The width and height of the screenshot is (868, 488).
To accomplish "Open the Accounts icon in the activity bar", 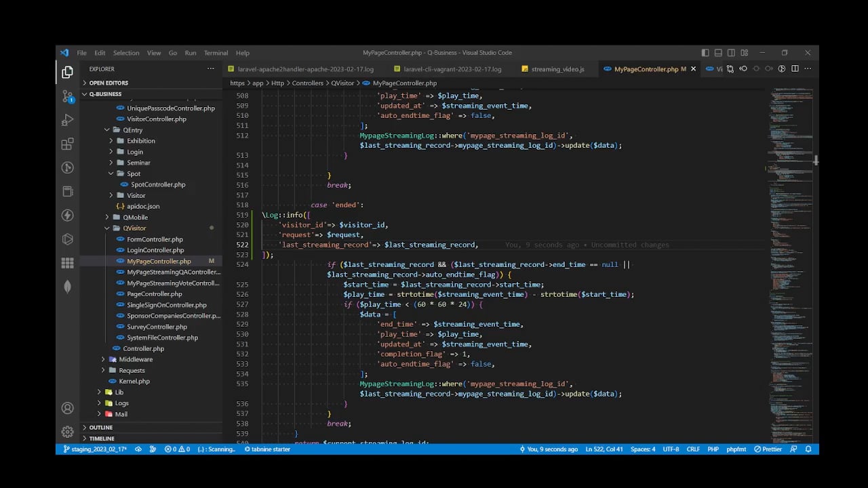I will 67,408.
